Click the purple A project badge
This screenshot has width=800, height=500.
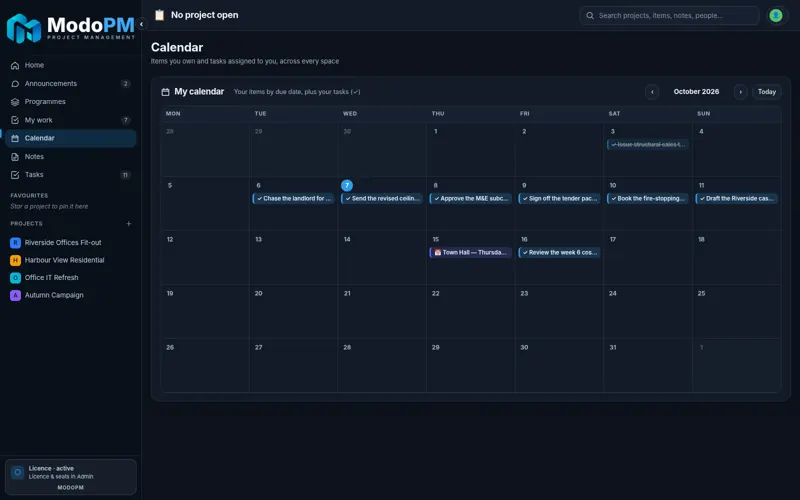[15, 295]
